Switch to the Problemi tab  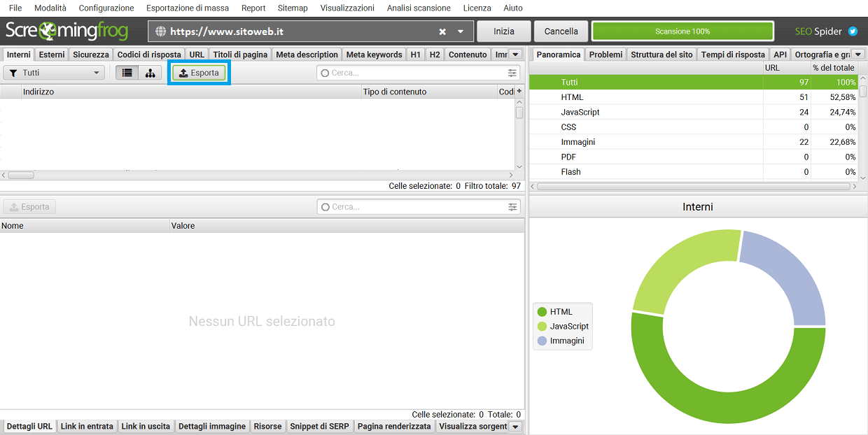pos(605,54)
